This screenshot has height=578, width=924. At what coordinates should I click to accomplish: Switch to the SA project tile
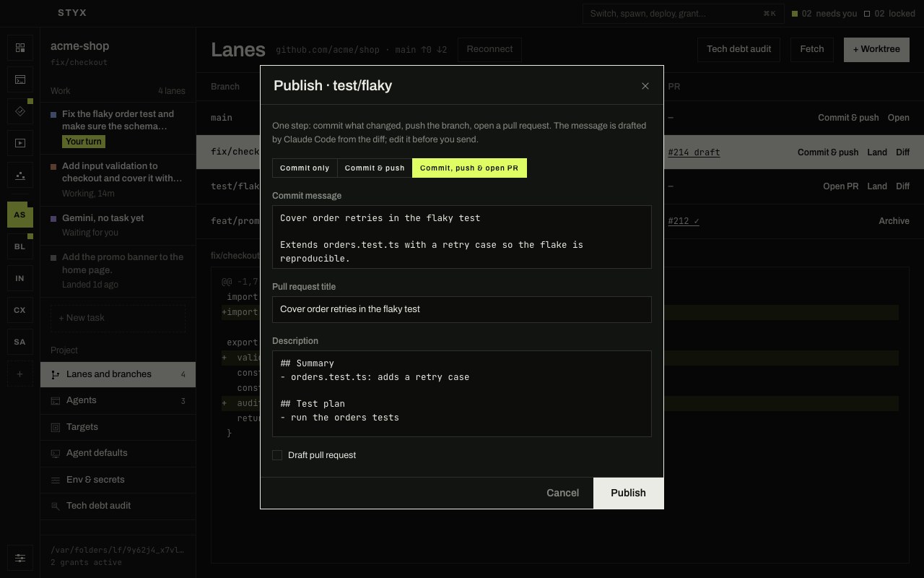(19, 342)
